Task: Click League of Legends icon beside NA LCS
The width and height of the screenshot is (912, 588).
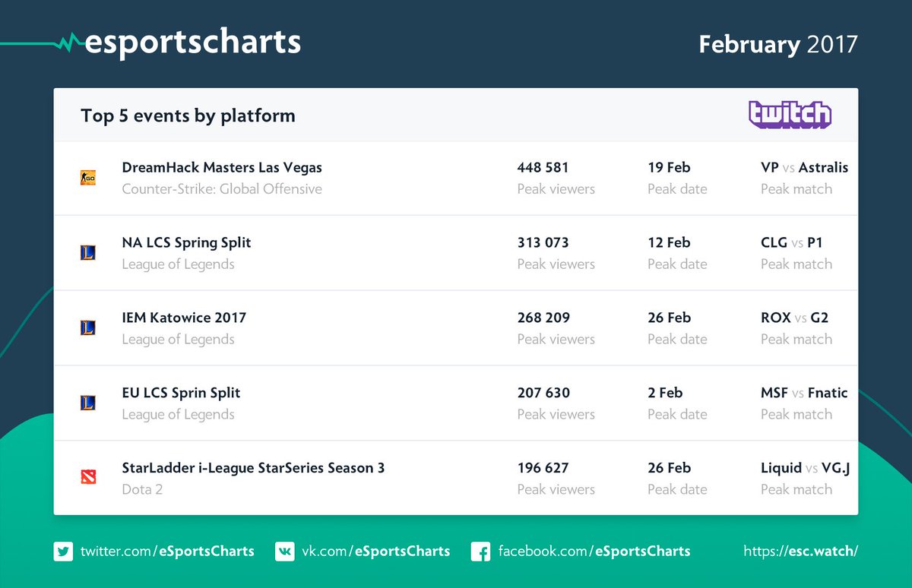Action: pos(88,253)
